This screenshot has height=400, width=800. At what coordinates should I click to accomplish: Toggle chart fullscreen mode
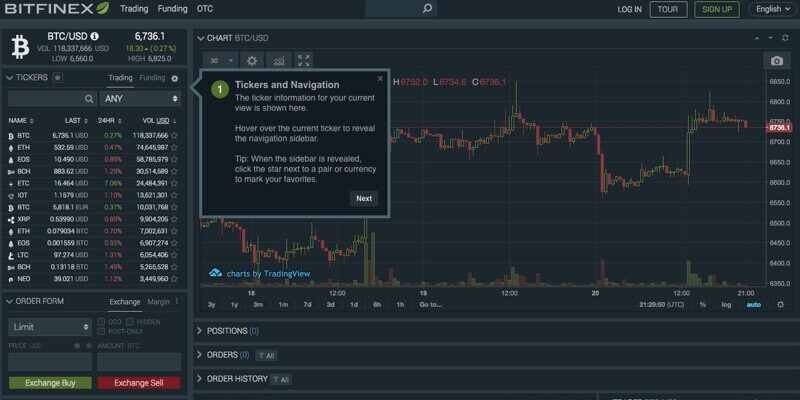[x=304, y=61]
